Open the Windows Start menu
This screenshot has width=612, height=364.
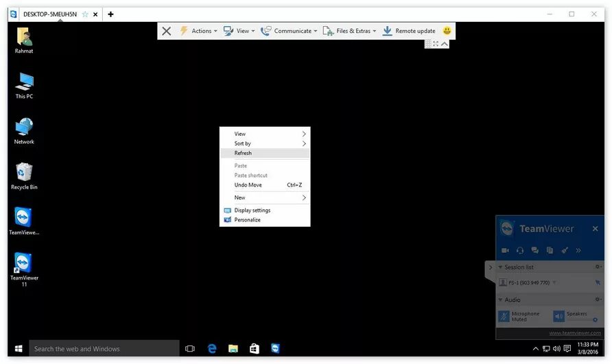(19, 348)
